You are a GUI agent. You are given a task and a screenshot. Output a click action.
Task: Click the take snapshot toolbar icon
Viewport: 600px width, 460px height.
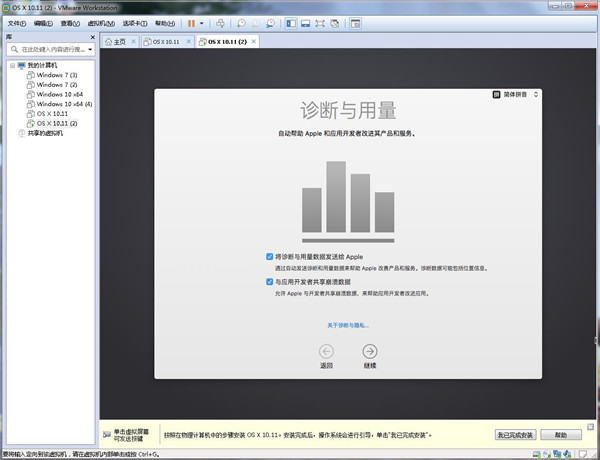click(x=241, y=24)
